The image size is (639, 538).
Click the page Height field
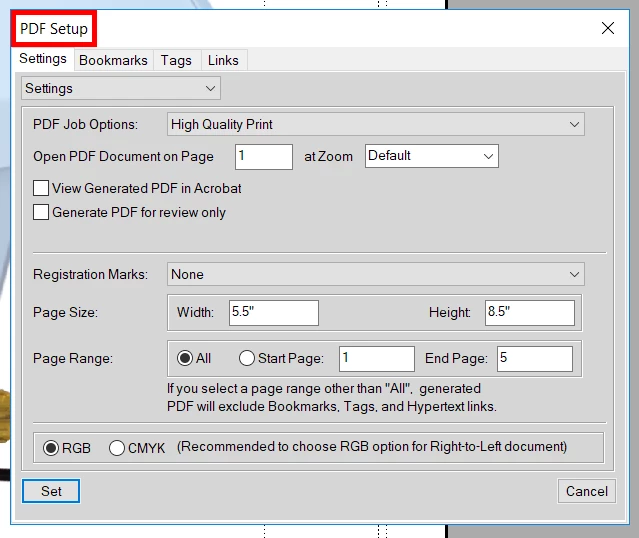tap(530, 313)
